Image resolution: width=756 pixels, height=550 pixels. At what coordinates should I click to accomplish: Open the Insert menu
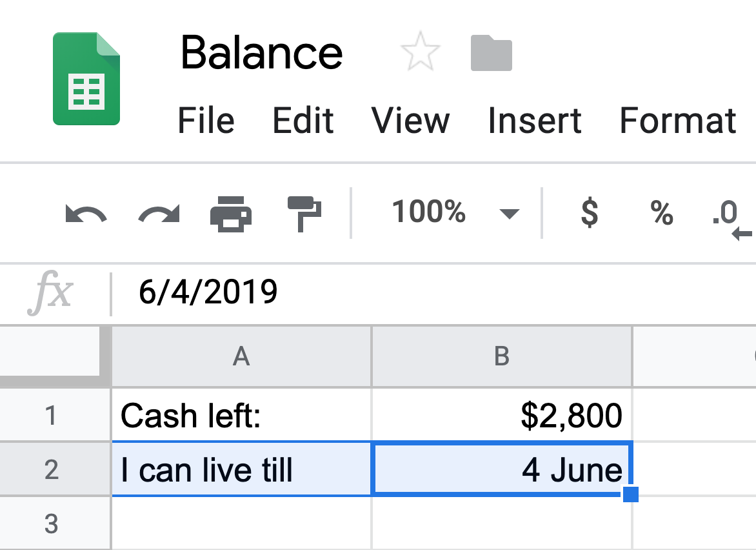pos(535,120)
